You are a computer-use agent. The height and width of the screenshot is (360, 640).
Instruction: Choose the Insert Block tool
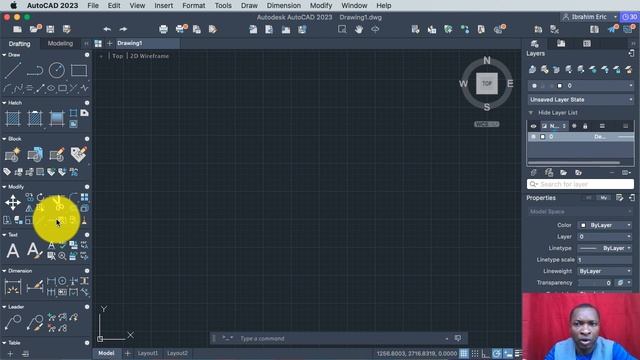[x=35, y=155]
